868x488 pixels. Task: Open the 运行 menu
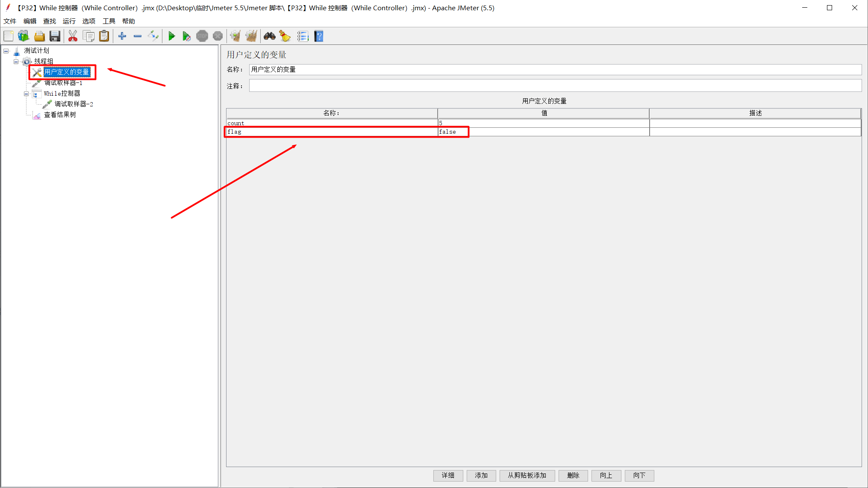click(68, 21)
